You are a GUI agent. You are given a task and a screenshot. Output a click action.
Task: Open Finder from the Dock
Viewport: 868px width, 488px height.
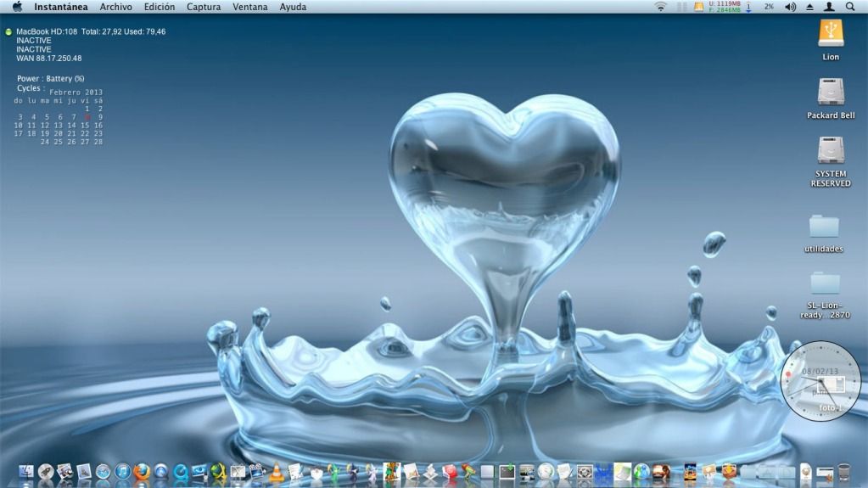click(26, 472)
